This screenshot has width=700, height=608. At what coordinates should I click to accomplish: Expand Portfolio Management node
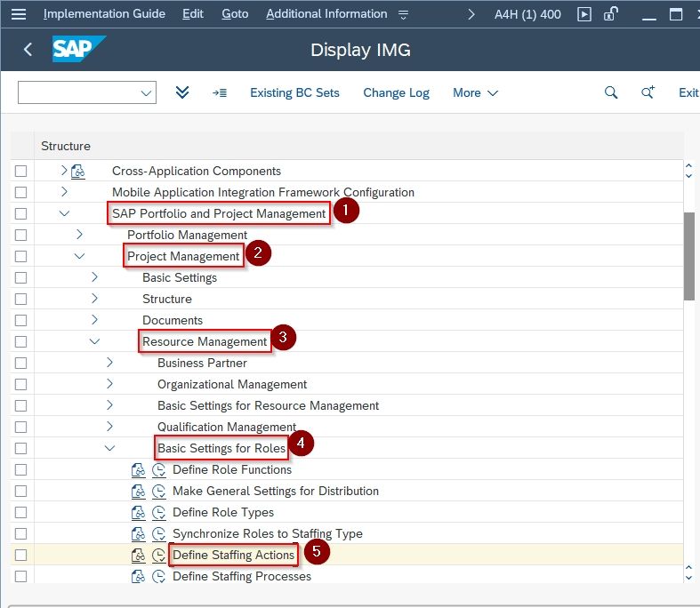pos(79,234)
